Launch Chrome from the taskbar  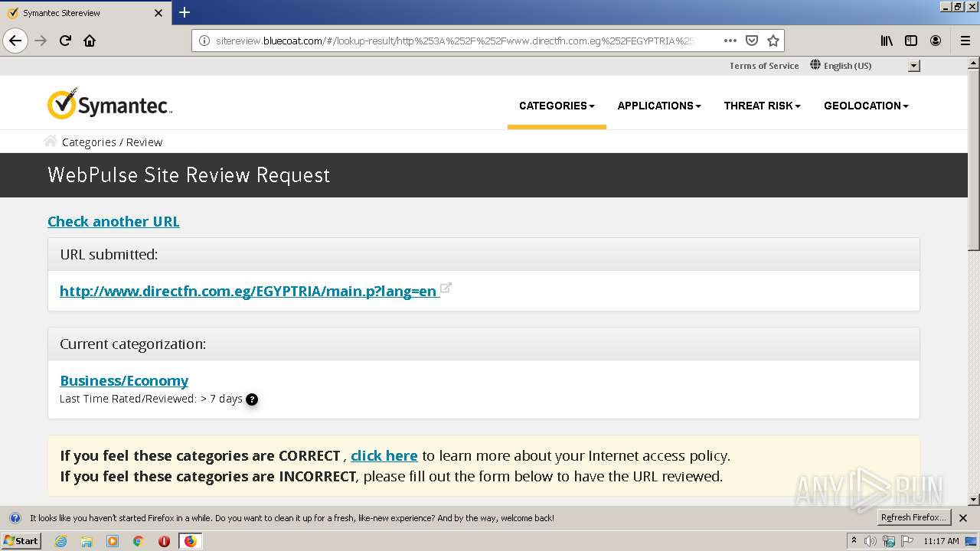coord(139,541)
